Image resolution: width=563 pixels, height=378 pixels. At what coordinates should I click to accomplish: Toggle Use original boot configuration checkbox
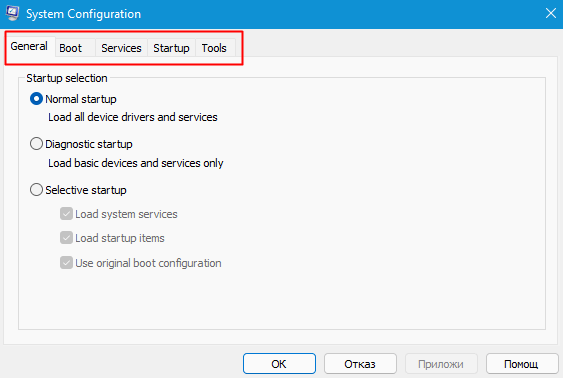(x=66, y=263)
